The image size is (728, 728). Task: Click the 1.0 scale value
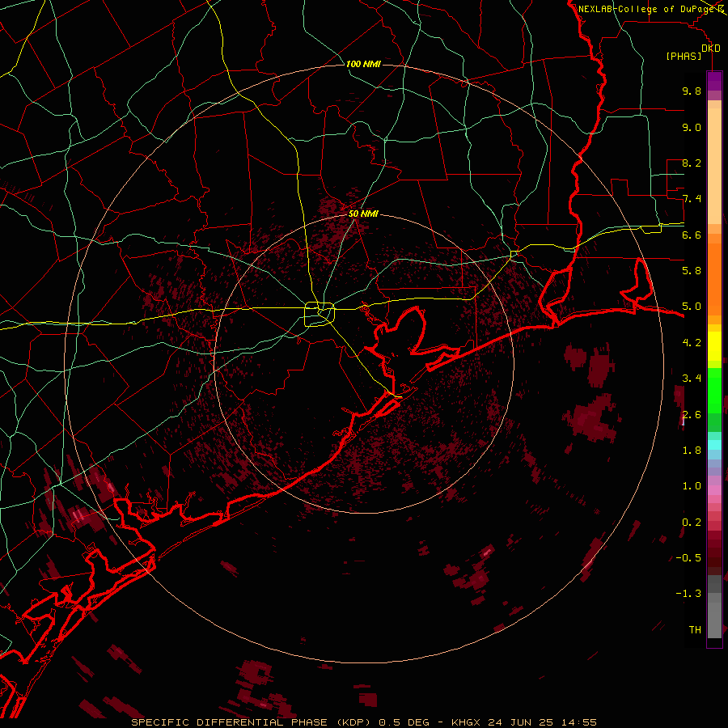pyautogui.click(x=692, y=486)
